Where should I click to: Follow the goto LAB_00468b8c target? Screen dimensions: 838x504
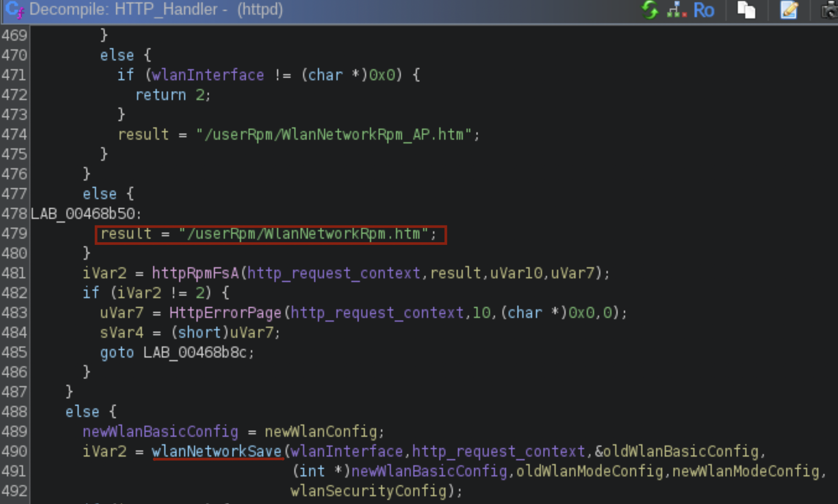click(198, 352)
